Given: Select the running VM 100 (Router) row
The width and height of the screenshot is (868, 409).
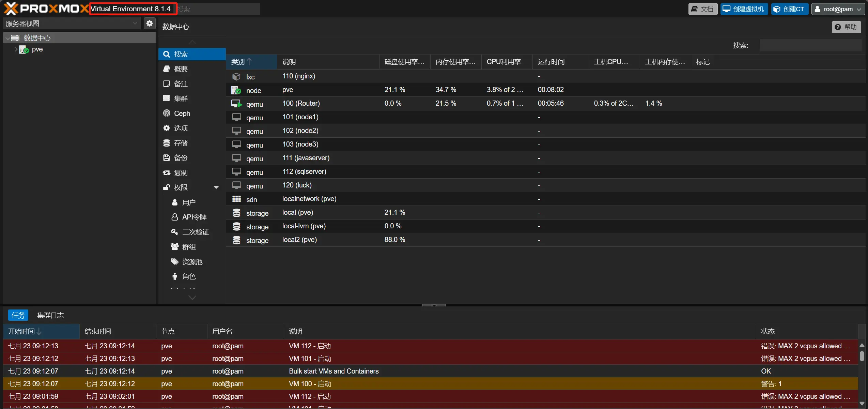Looking at the screenshot, I should (x=301, y=103).
